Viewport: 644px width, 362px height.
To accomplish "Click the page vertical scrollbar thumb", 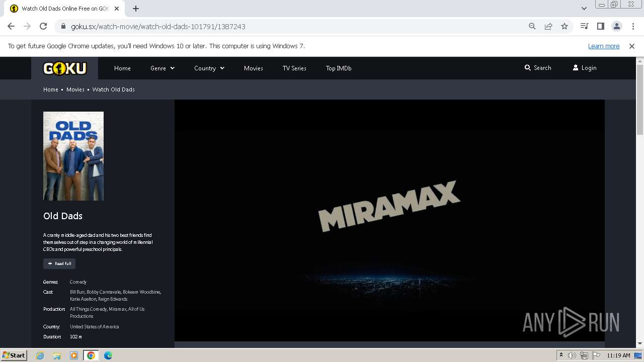I will click(640, 99).
